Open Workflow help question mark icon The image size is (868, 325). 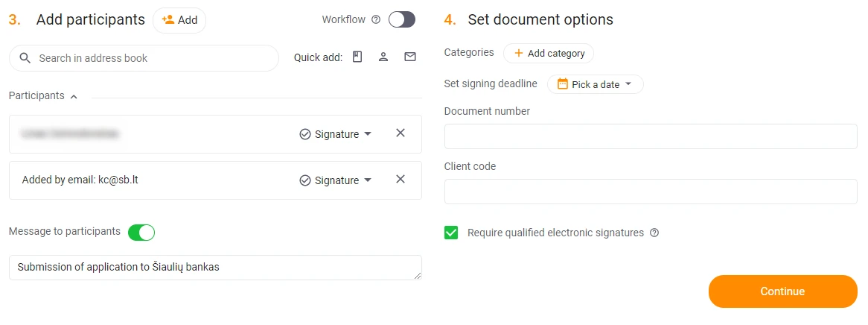click(x=376, y=20)
